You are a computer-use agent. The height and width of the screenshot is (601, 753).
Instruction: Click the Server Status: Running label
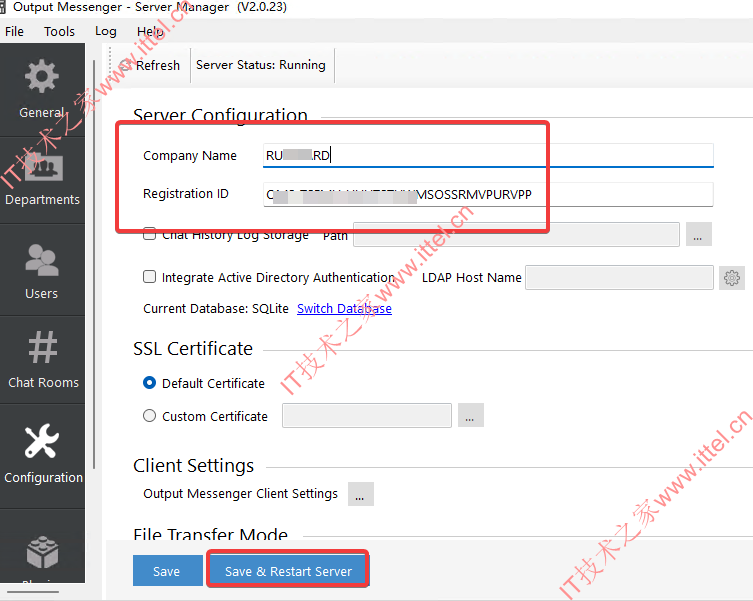[x=260, y=65]
